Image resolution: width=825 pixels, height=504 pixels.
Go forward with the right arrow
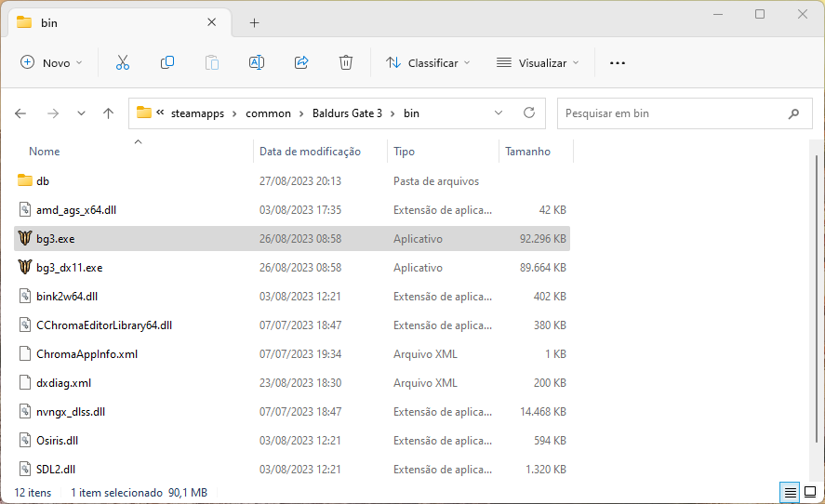[x=53, y=113]
